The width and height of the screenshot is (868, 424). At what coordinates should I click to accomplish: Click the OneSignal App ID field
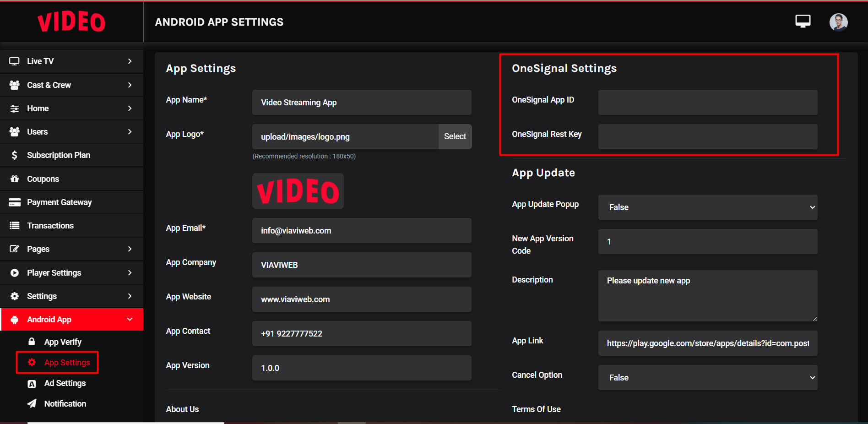pos(708,103)
